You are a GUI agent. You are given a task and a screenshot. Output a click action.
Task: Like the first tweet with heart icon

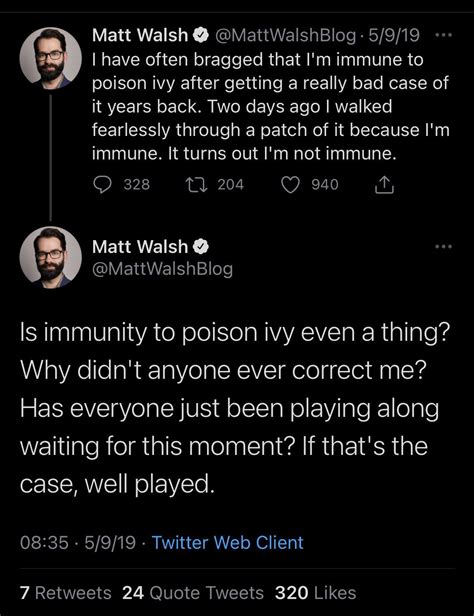[291, 185]
